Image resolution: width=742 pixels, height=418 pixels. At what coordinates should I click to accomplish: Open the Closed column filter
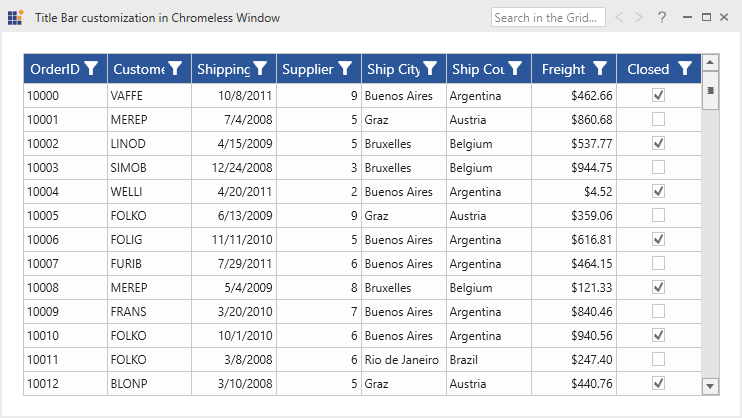pyautogui.click(x=685, y=68)
